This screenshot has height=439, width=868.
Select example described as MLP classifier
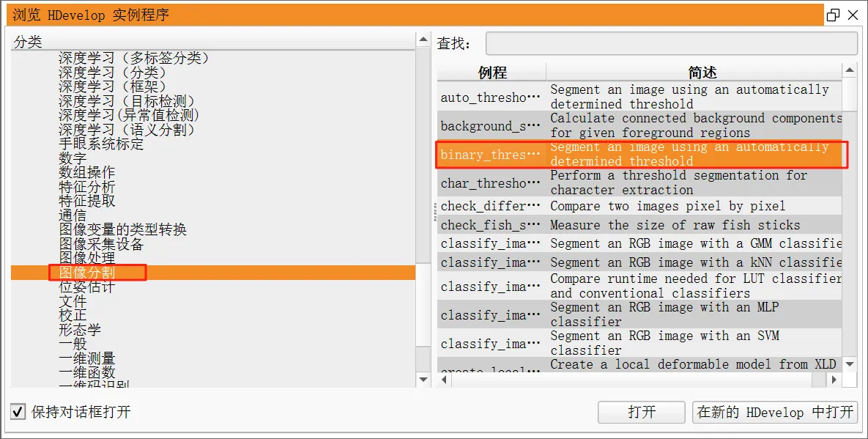pos(639,314)
